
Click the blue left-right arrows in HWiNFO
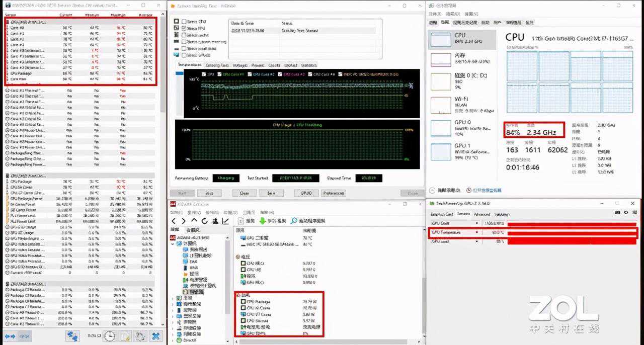coord(10,336)
